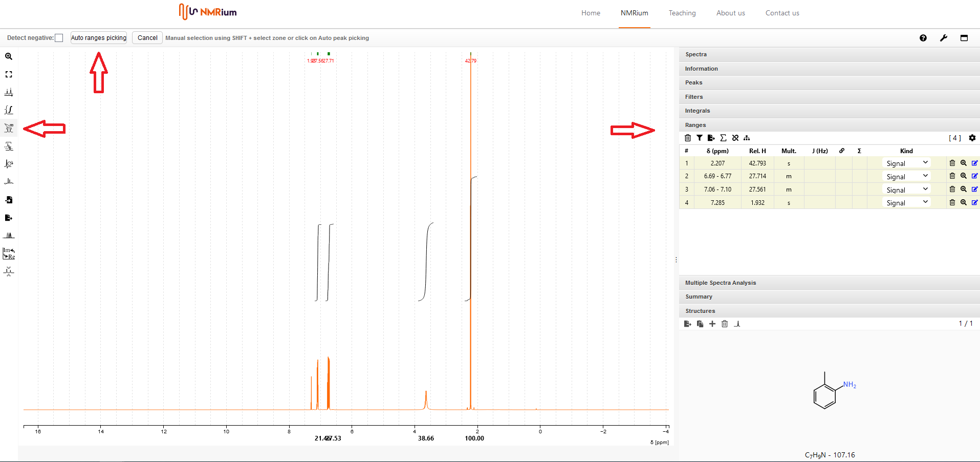Open Kind dropdown for range 4
The height and width of the screenshot is (462, 980).
tap(906, 202)
